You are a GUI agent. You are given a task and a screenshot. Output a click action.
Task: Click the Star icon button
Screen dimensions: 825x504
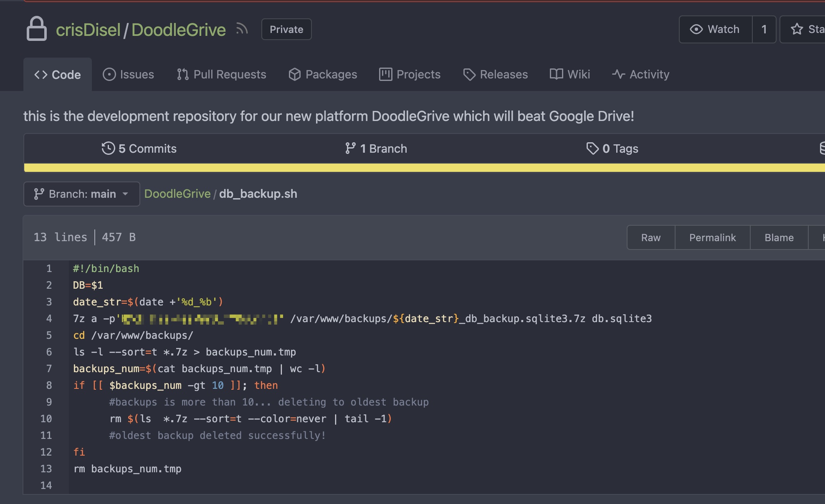(x=797, y=29)
